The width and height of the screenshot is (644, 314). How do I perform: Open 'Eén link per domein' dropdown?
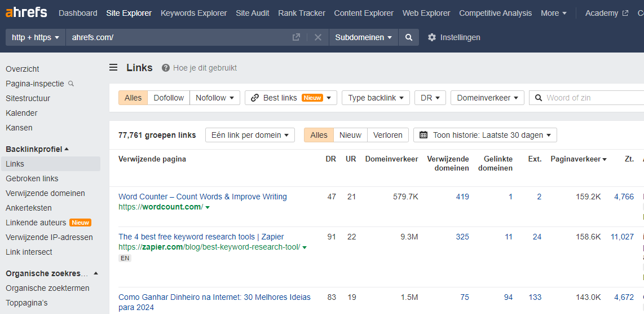(250, 135)
